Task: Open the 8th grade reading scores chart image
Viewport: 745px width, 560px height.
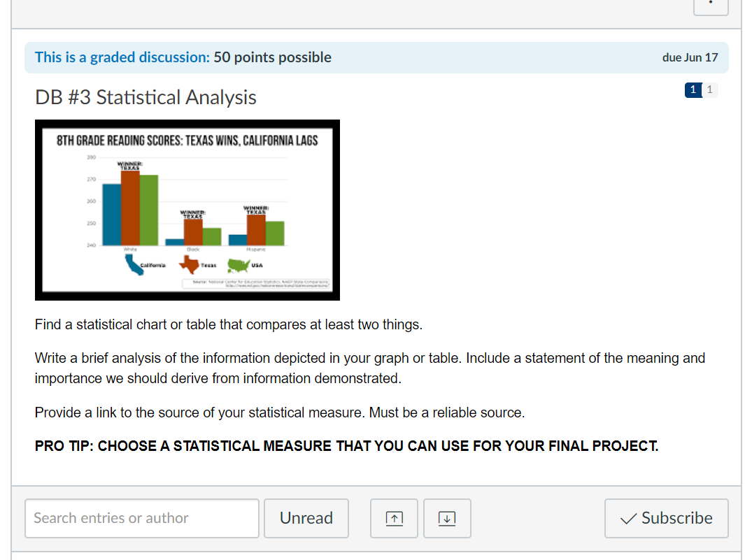Action: [187, 210]
